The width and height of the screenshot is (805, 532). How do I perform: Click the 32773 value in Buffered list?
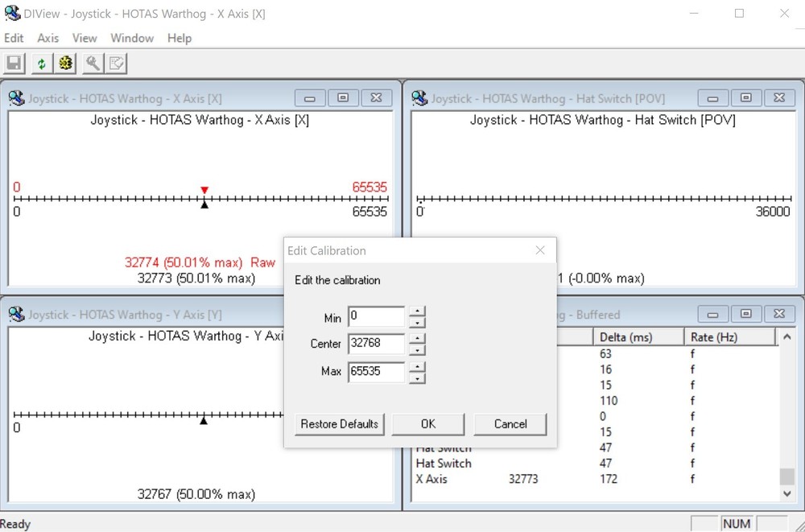523,479
